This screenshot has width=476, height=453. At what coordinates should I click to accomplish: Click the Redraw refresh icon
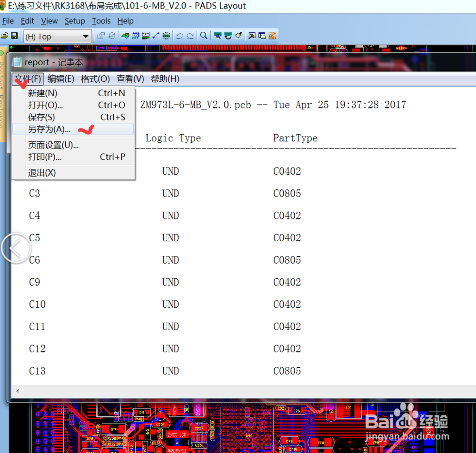pyautogui.click(x=228, y=36)
